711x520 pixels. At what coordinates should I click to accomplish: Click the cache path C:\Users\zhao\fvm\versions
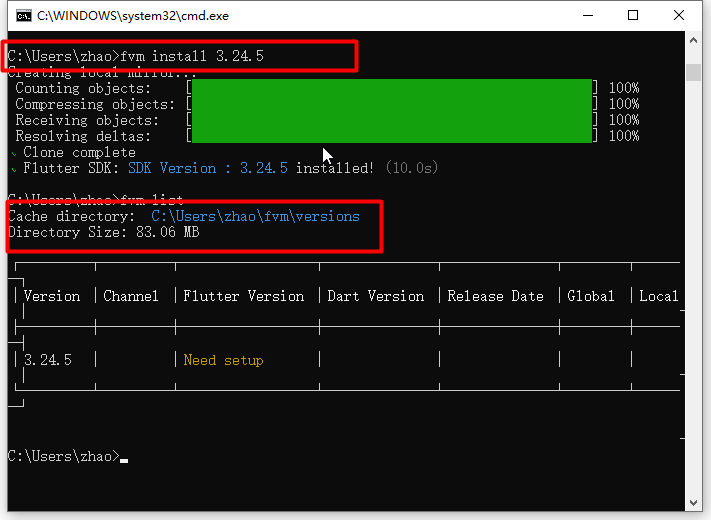[x=255, y=216]
